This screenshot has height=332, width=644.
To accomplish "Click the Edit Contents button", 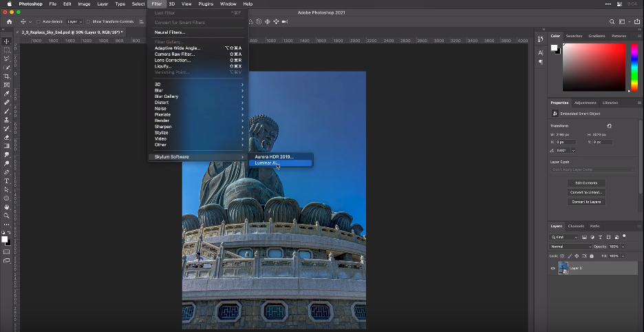I will 586,183.
